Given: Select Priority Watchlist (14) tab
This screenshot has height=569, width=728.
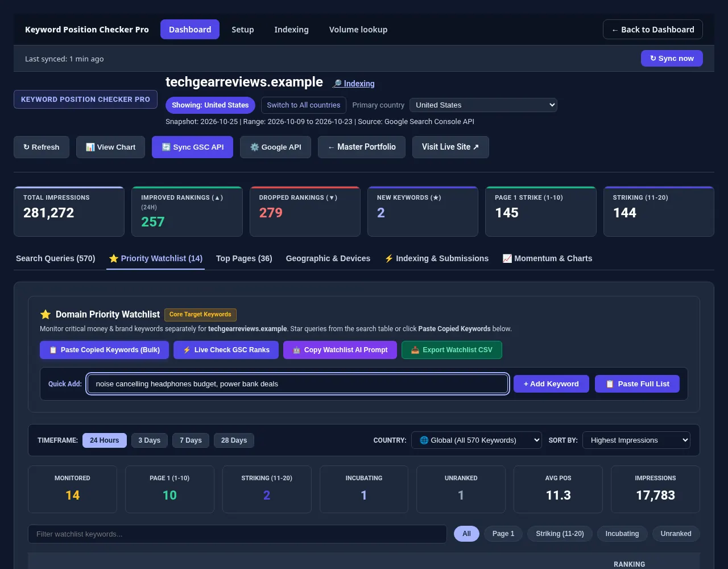Looking at the screenshot, I should [155, 258].
